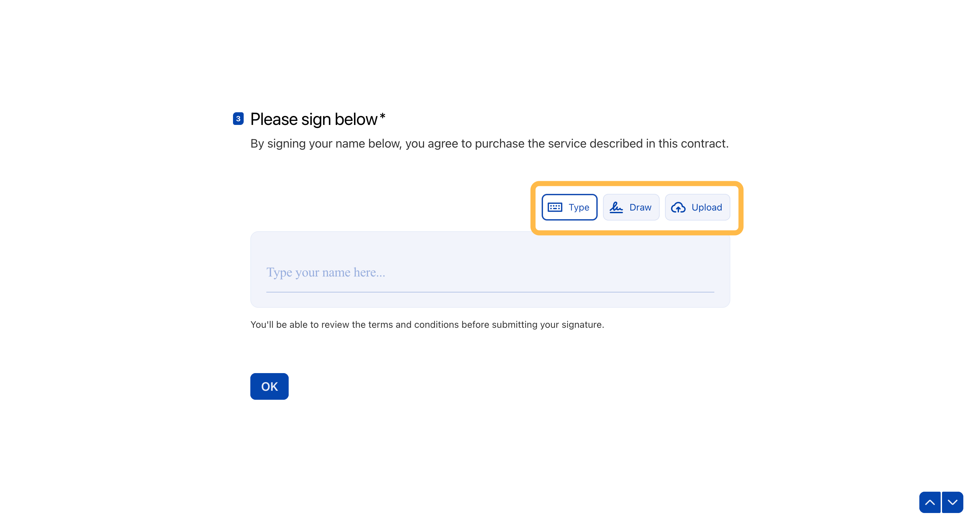The image size is (980, 525).
Task: Click the keyboard icon on Type button
Action: [555, 207]
